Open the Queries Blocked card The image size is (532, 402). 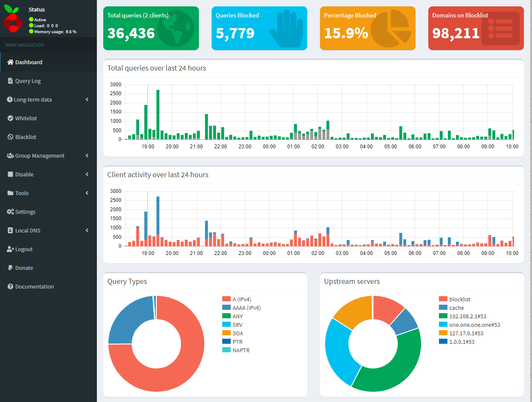[x=259, y=28]
